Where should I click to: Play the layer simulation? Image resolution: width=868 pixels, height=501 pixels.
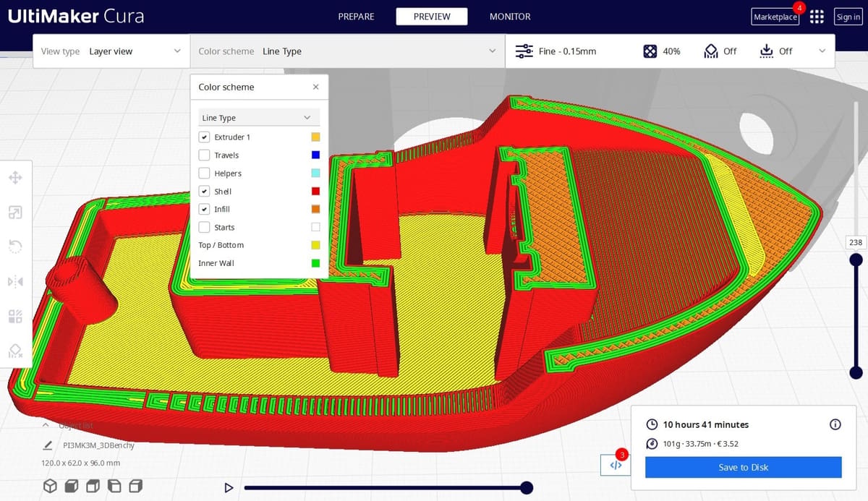[x=229, y=488]
